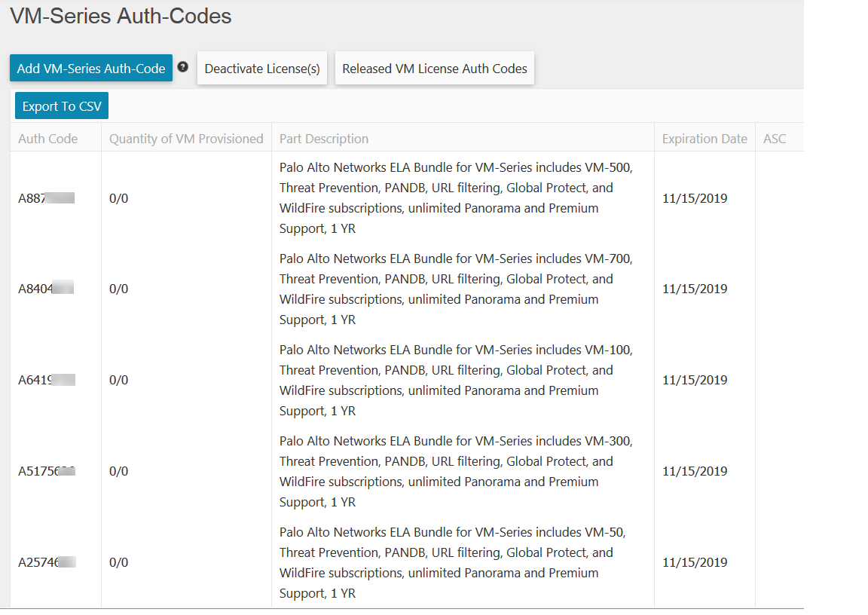The height and width of the screenshot is (615, 868).
Task: Select the auth code starting with A25746
Action: 47,562
